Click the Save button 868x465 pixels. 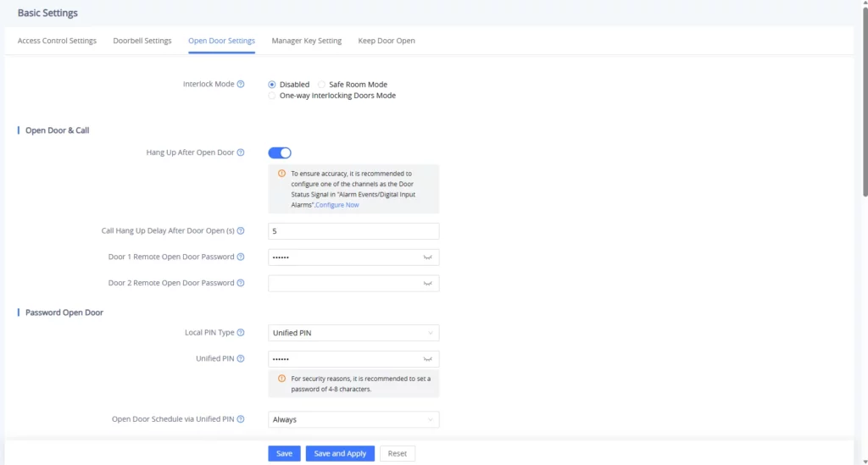[x=285, y=453]
